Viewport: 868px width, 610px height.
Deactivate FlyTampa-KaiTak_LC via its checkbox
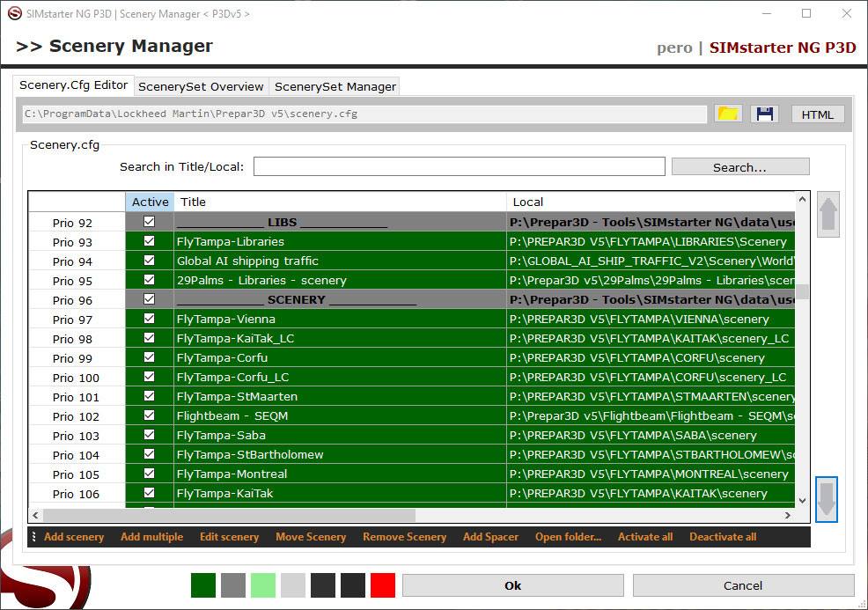149,338
